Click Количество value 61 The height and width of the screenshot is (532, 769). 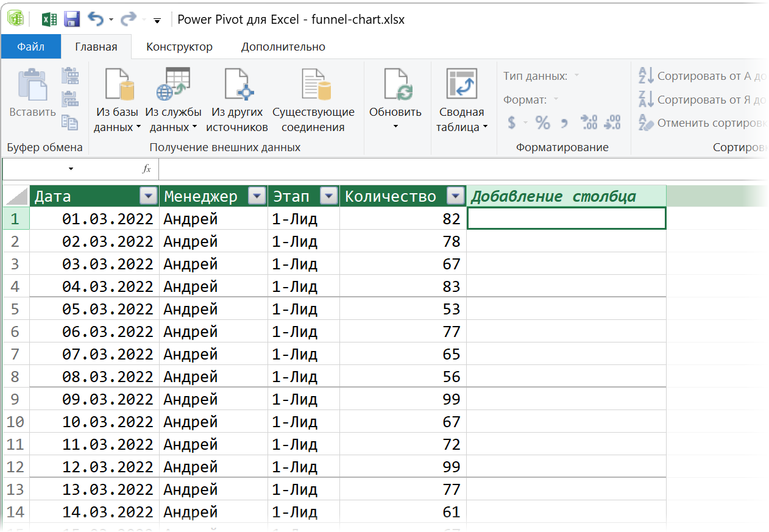point(403,512)
